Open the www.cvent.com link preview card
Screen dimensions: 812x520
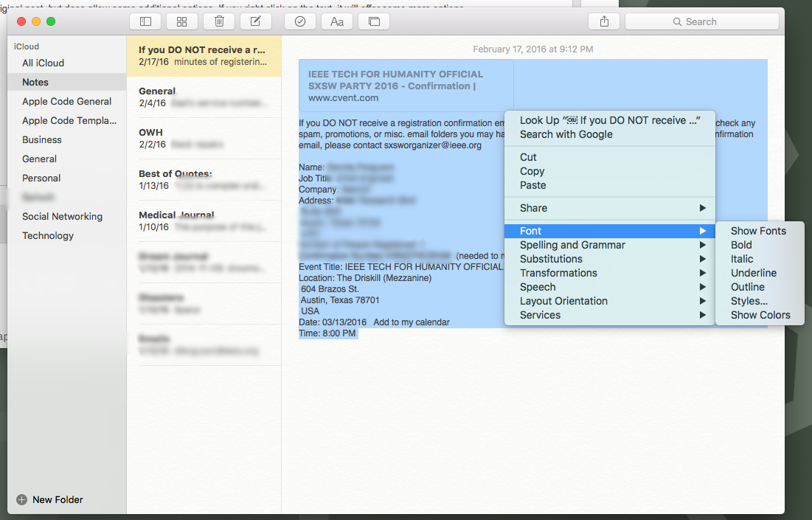[406, 86]
